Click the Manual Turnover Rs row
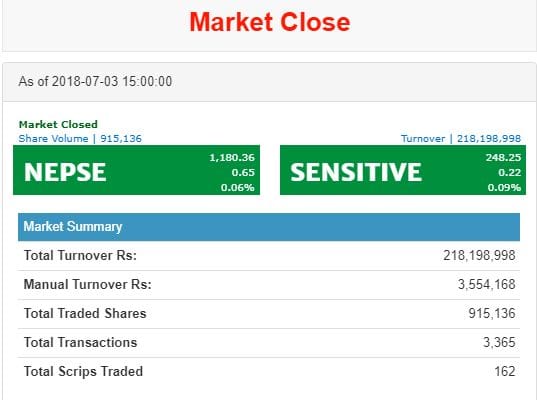Screen dimensions: 537x400 point(269,285)
